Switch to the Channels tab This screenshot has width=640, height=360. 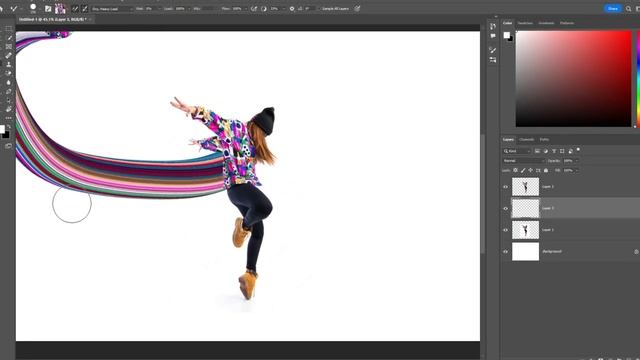coord(527,140)
